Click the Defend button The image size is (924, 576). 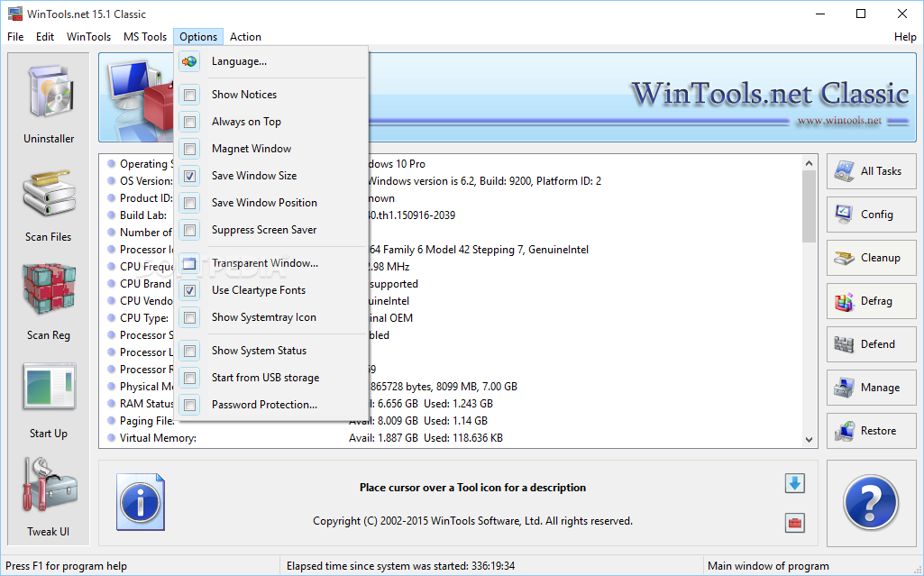click(872, 344)
